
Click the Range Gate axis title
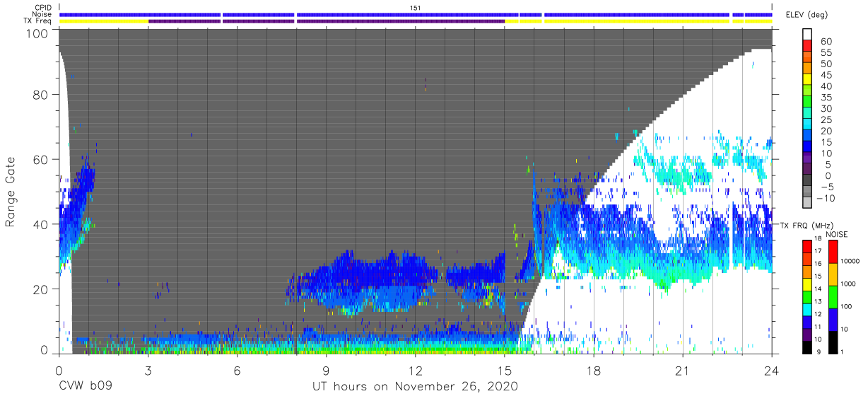pyautogui.click(x=11, y=193)
